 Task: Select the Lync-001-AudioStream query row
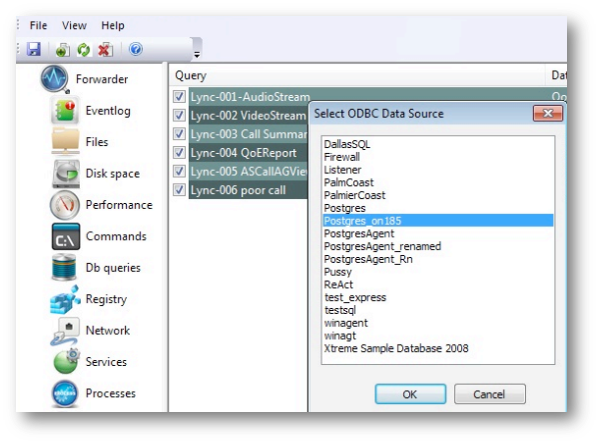[250, 97]
